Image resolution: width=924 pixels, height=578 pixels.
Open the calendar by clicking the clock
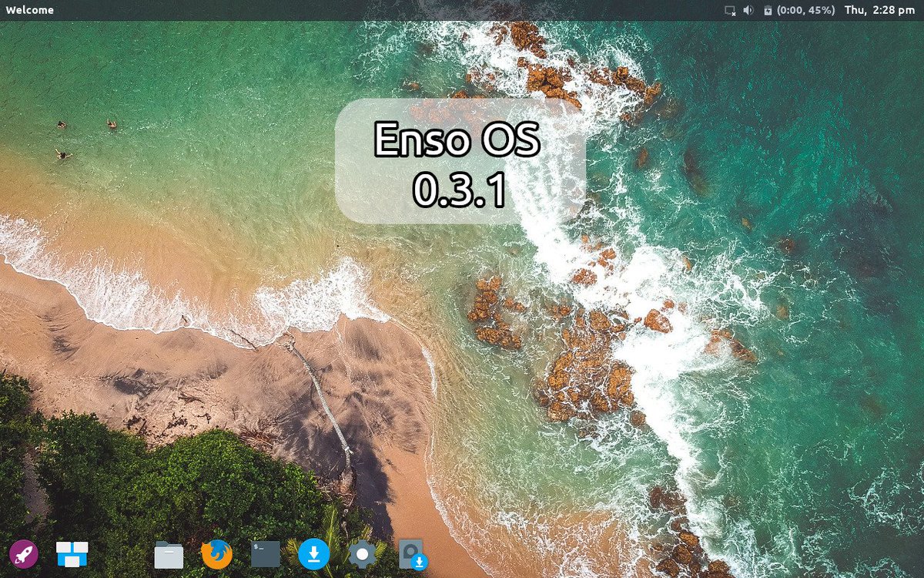pos(880,10)
